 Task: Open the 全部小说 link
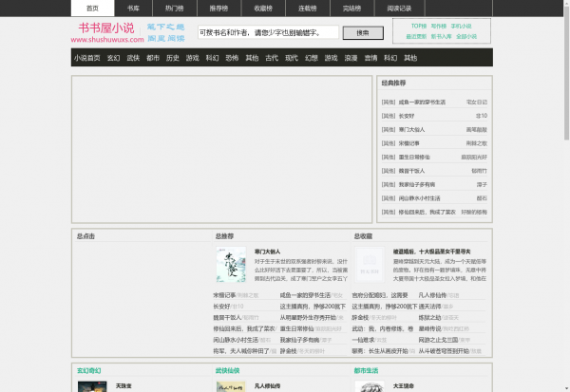(466, 36)
